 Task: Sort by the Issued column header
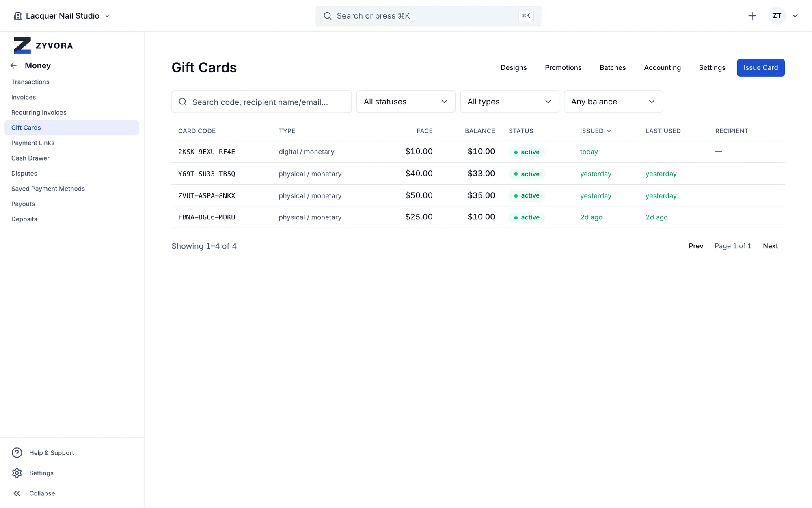pos(595,131)
